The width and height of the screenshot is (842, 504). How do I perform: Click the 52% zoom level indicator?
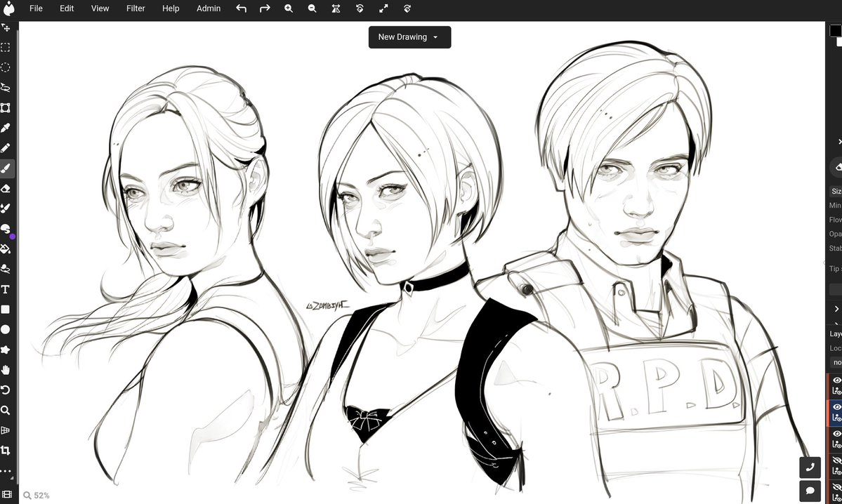tap(37, 496)
